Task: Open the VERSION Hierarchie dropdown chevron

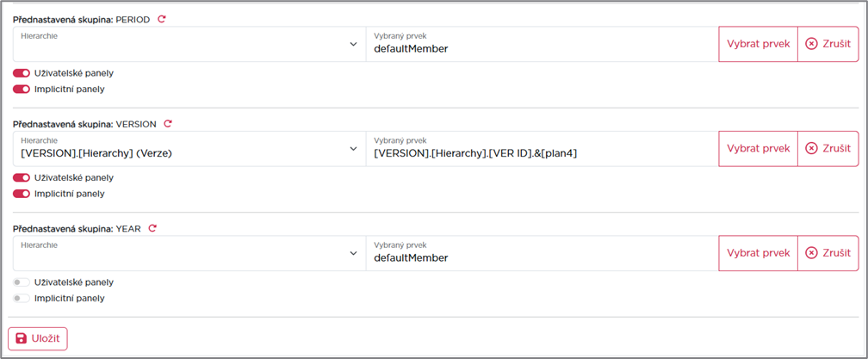Action: coord(354,149)
